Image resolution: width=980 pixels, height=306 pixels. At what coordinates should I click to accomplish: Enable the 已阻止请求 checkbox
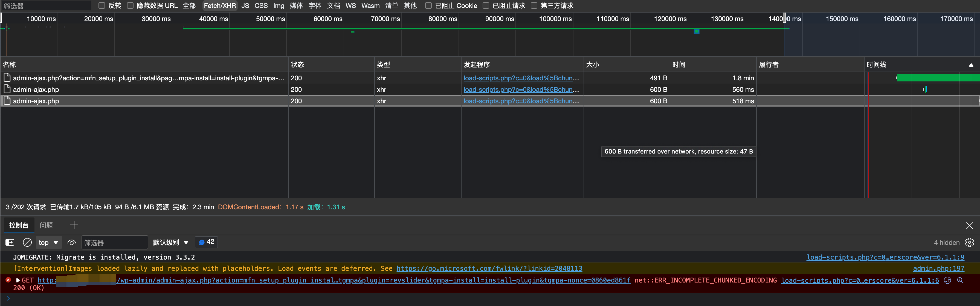tap(486, 5)
